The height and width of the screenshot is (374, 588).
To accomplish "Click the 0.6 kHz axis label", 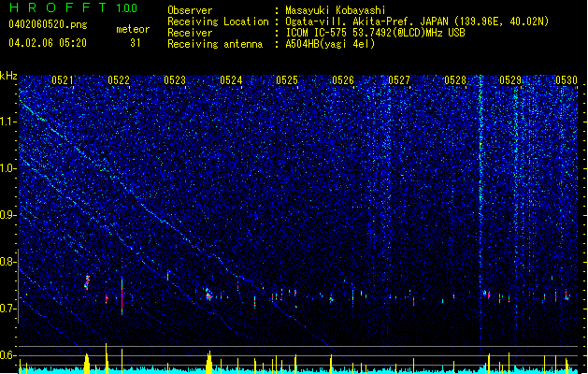I will pyautogui.click(x=8, y=355).
